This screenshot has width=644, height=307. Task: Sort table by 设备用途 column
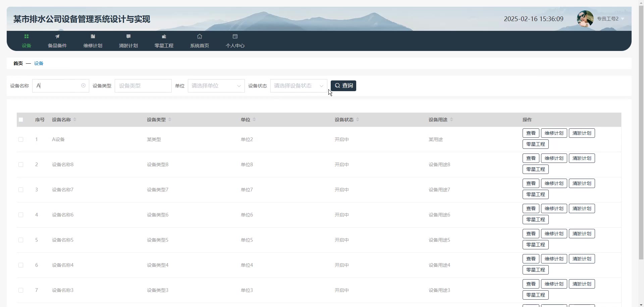point(451,120)
